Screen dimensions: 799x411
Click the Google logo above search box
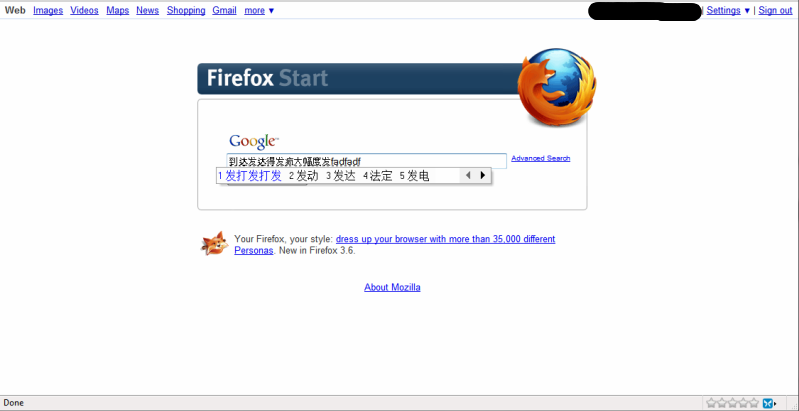(253, 142)
